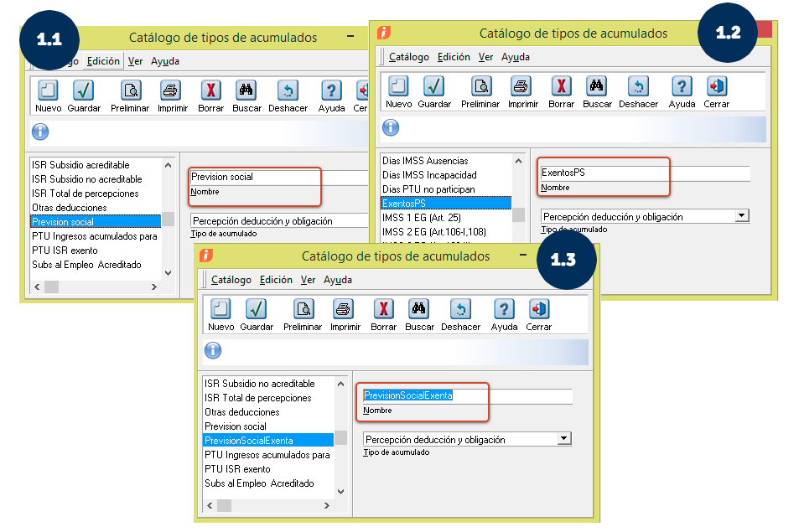Click Nombre field with Prevision social
The width and height of the screenshot is (799, 532).
[278, 177]
